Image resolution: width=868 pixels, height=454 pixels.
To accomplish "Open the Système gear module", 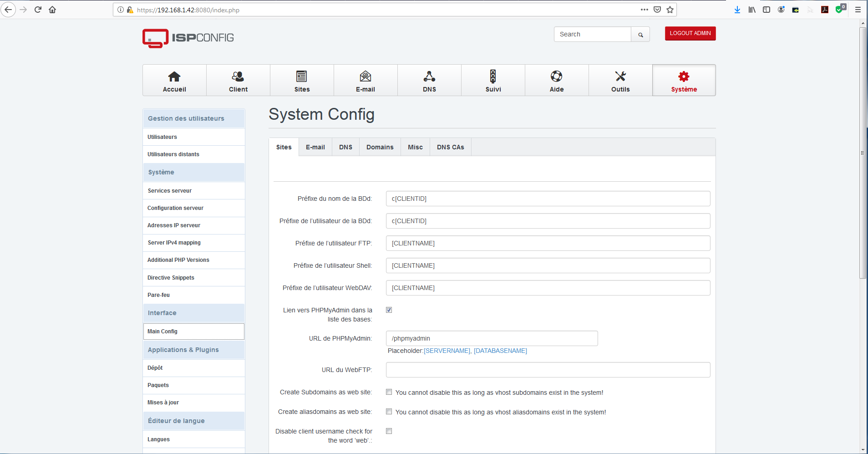I will point(684,80).
